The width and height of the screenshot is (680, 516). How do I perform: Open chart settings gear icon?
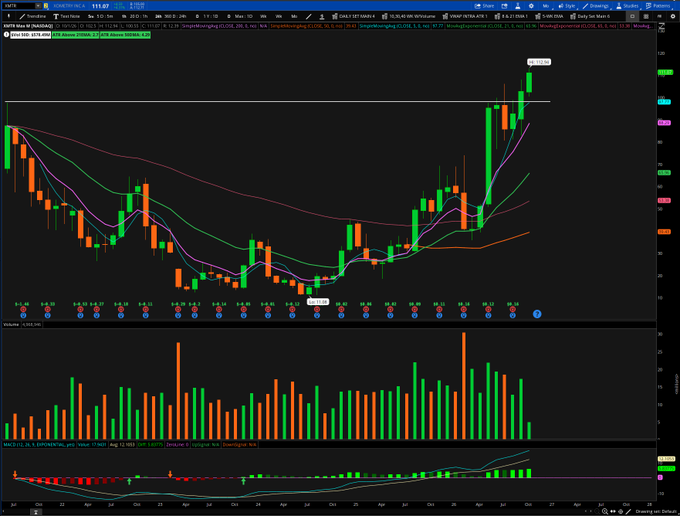pos(531,6)
